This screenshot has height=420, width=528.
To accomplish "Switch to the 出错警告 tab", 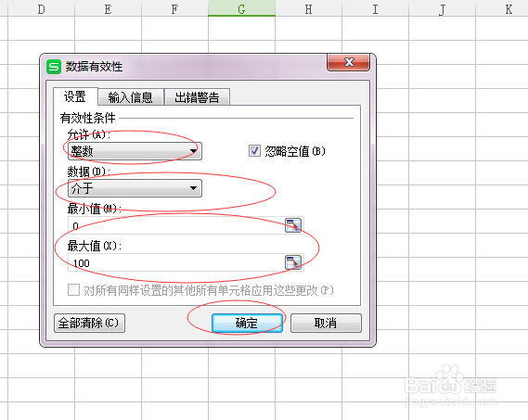I will (197, 97).
